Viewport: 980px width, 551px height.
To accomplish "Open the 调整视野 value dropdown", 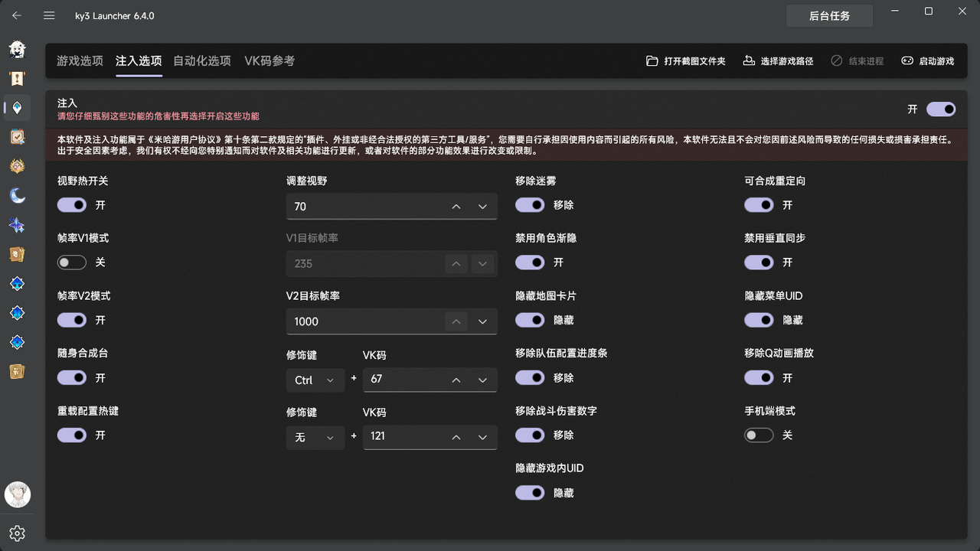I will tap(483, 206).
